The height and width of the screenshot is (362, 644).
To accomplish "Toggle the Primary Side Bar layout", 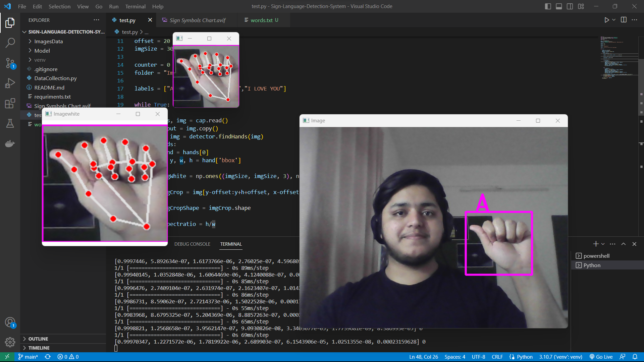I will tap(548, 6).
